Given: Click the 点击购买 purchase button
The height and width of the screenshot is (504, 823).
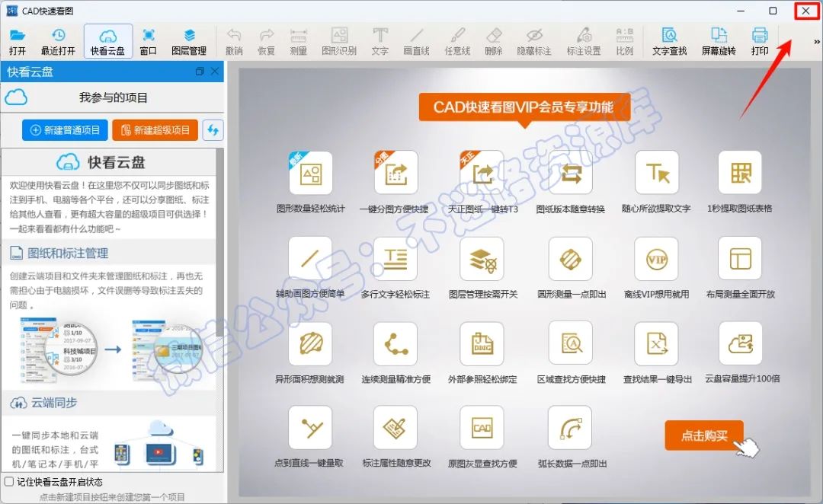Looking at the screenshot, I should [x=704, y=435].
